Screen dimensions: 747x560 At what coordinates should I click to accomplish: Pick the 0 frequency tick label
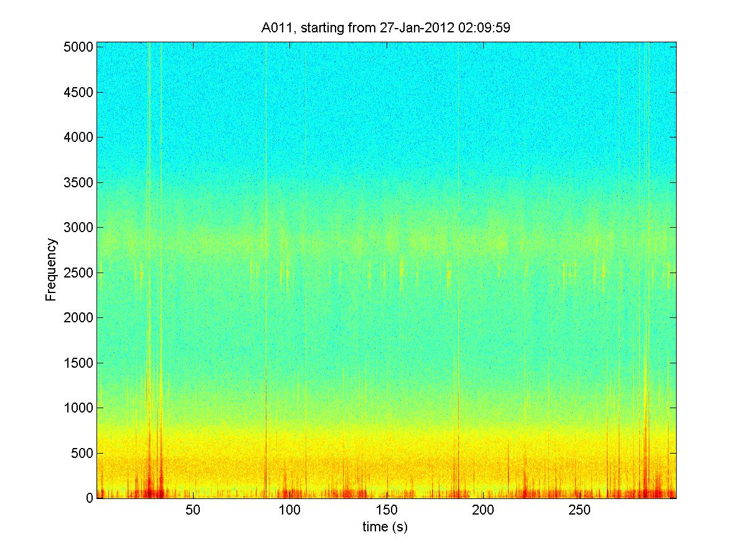coord(89,498)
